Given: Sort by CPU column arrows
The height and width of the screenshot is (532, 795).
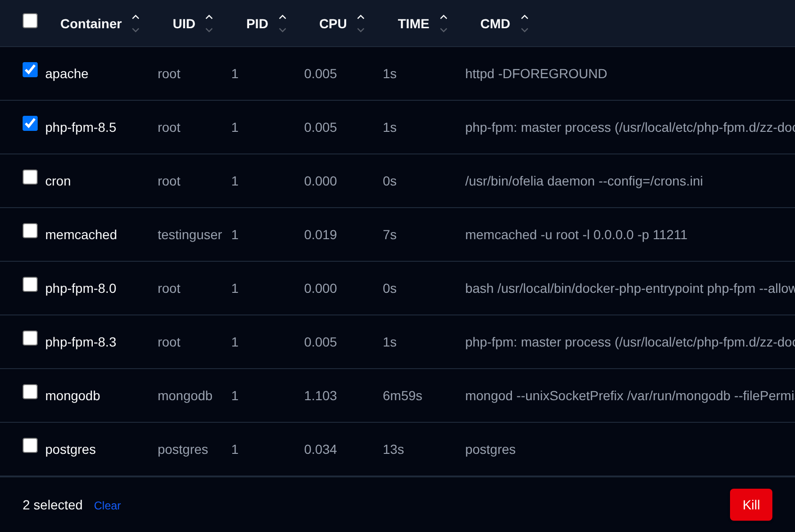Looking at the screenshot, I should (361, 24).
